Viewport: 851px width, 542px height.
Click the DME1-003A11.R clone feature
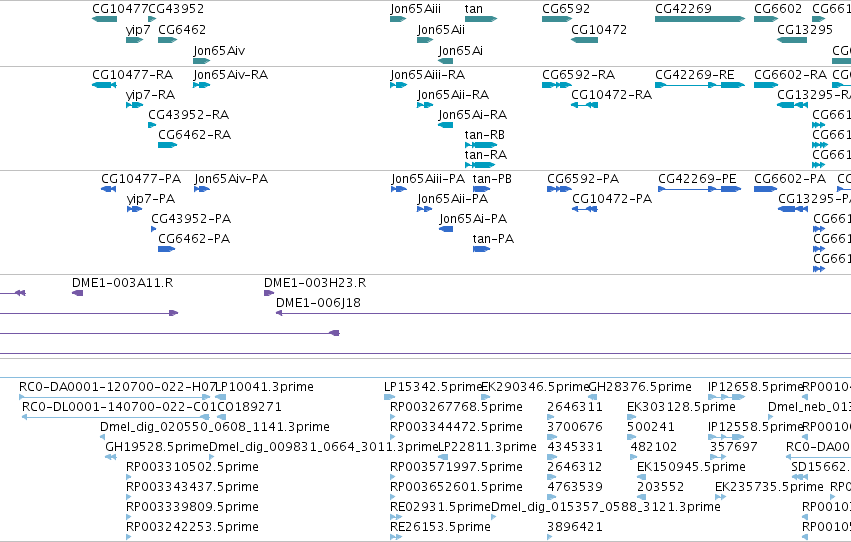(x=78, y=293)
